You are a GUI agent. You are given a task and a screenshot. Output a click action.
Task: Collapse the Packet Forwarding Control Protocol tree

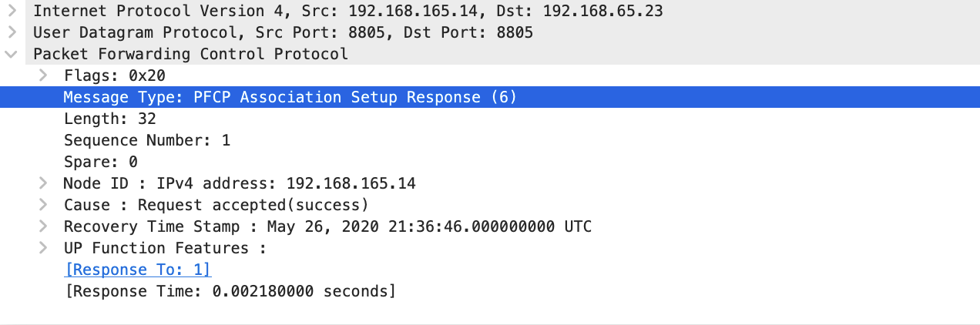(12, 54)
